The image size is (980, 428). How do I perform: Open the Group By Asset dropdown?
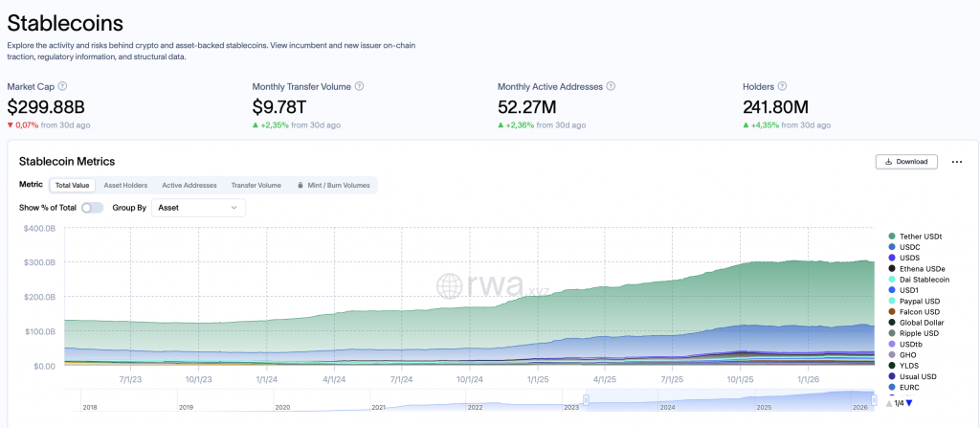pyautogui.click(x=198, y=208)
